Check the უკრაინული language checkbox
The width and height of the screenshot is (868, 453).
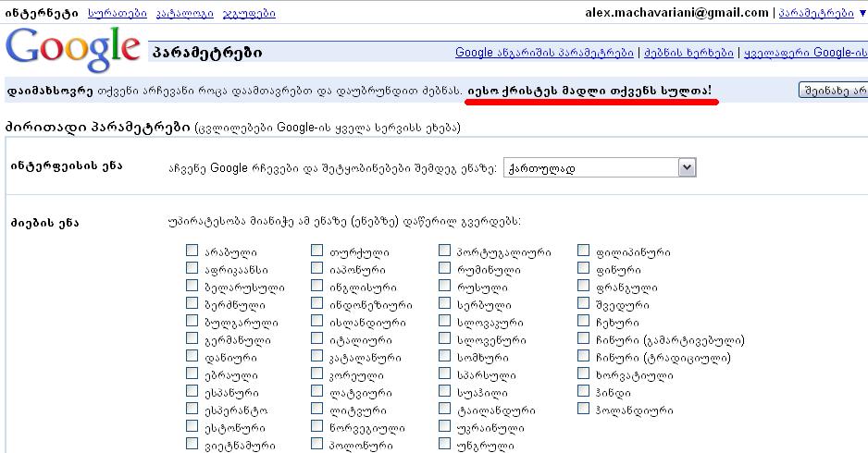click(x=444, y=426)
